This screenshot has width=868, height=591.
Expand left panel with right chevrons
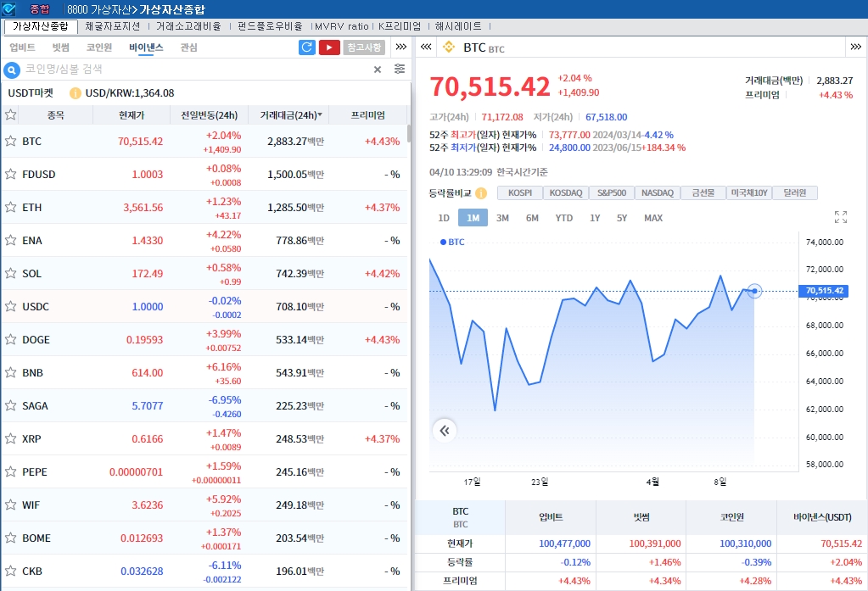401,47
